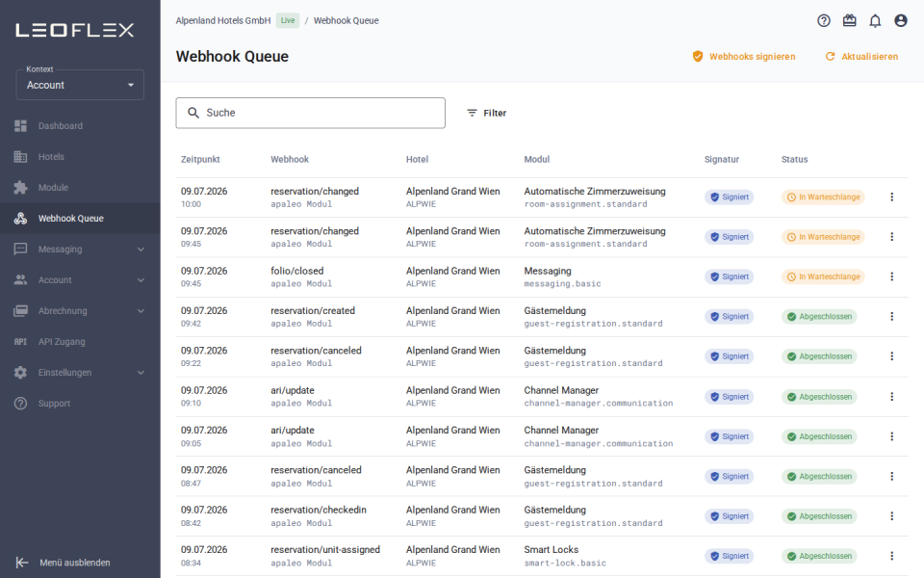Open Support in the sidebar
Image resolution: width=924 pixels, height=578 pixels.
pyautogui.click(x=80, y=404)
